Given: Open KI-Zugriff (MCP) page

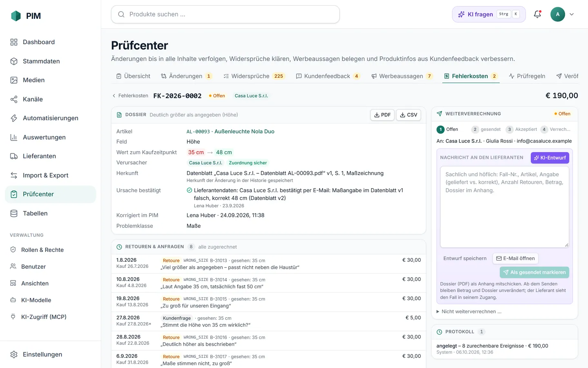Looking at the screenshot, I should pyautogui.click(x=51, y=317).
